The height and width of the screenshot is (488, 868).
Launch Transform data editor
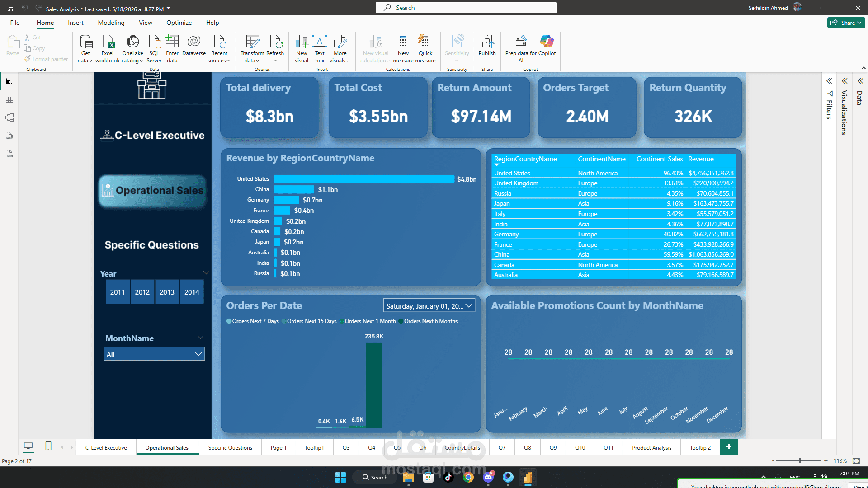252,49
